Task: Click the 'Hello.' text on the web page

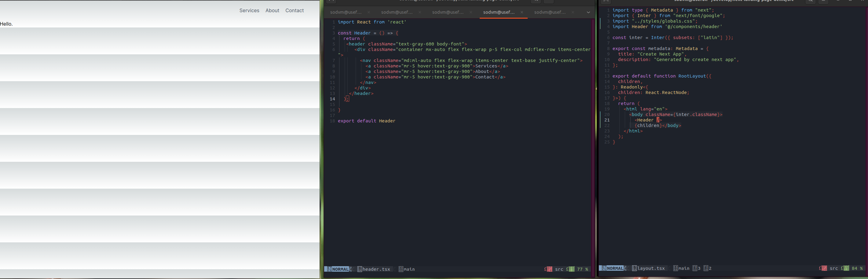Action: pyautogui.click(x=6, y=24)
